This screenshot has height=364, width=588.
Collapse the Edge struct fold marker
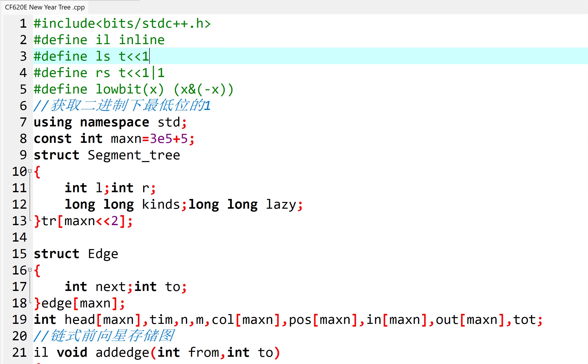pos(30,270)
